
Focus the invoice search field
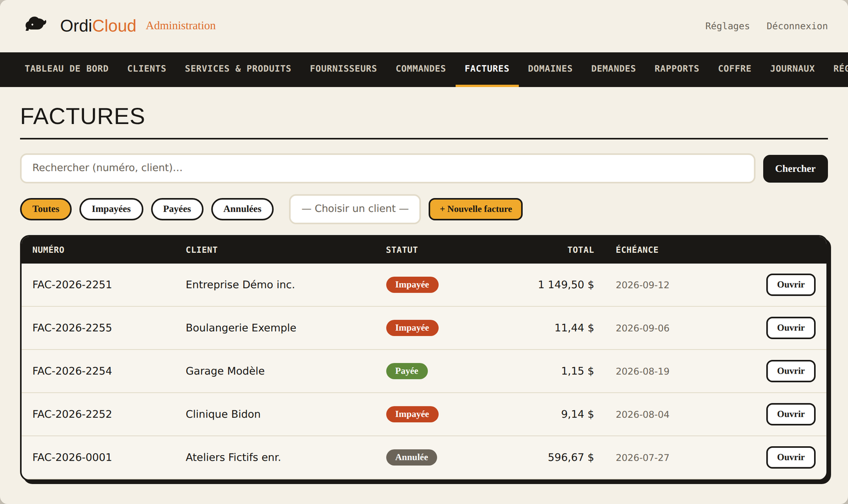pyautogui.click(x=387, y=169)
